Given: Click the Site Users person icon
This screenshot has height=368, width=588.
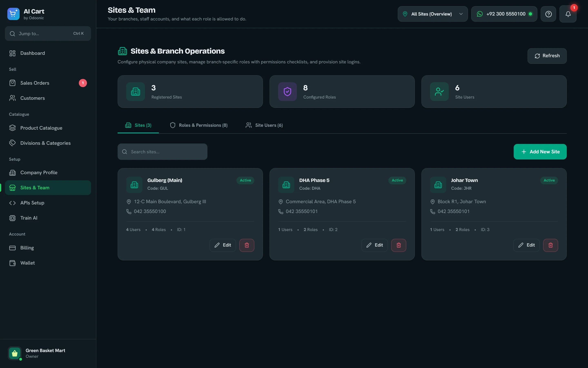Looking at the screenshot, I should (x=439, y=92).
